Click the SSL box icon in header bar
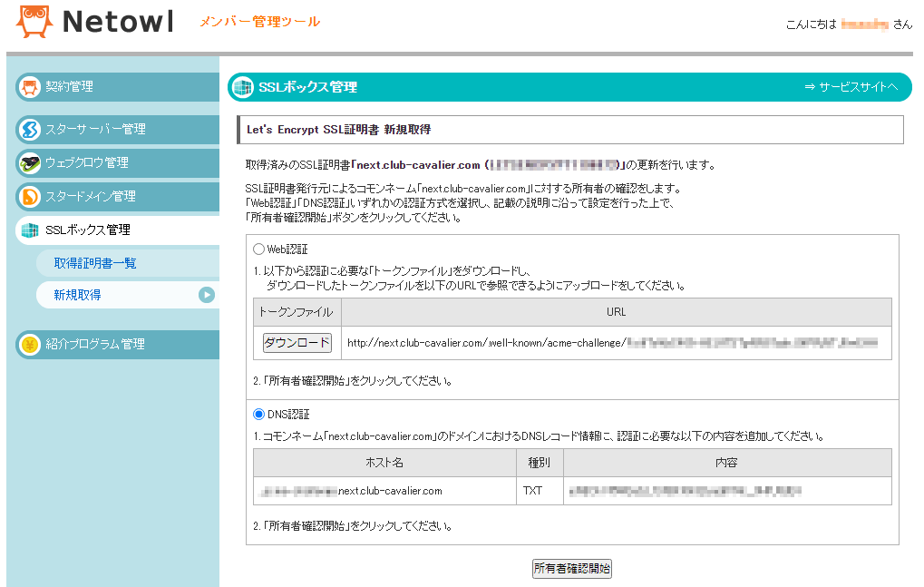Viewport: 924px width, 587px height. [x=242, y=87]
